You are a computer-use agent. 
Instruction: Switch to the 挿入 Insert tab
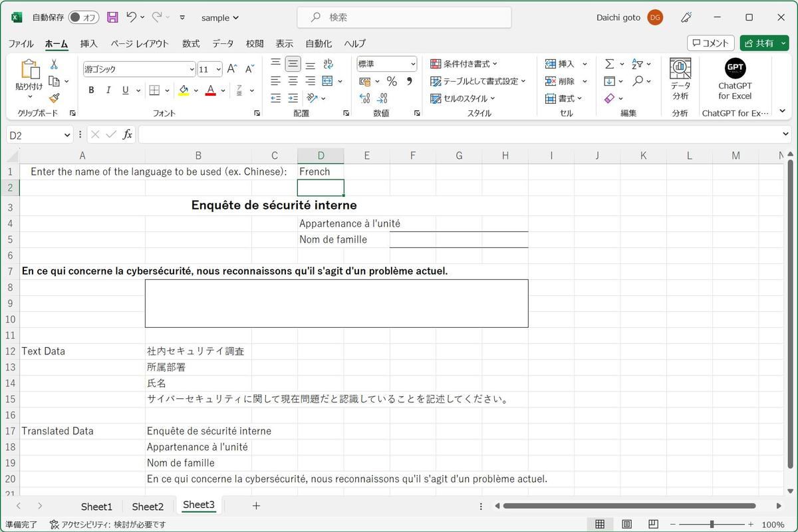(x=88, y=43)
